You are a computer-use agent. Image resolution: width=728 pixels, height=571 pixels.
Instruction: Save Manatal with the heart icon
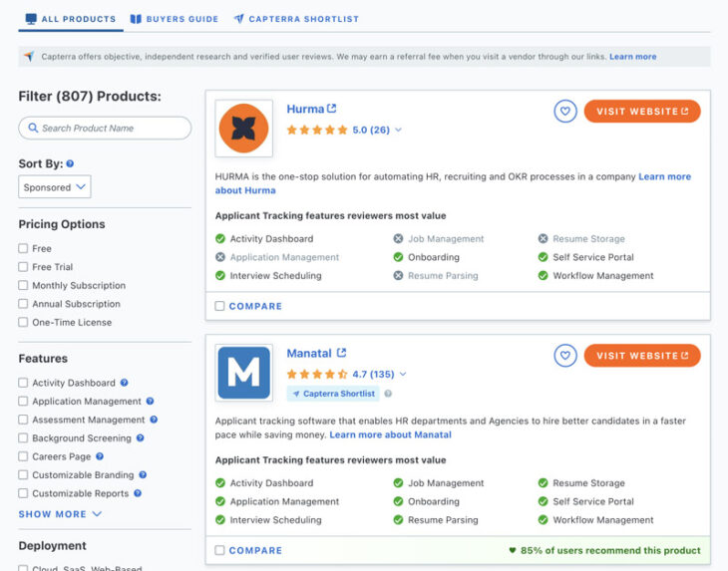point(565,356)
